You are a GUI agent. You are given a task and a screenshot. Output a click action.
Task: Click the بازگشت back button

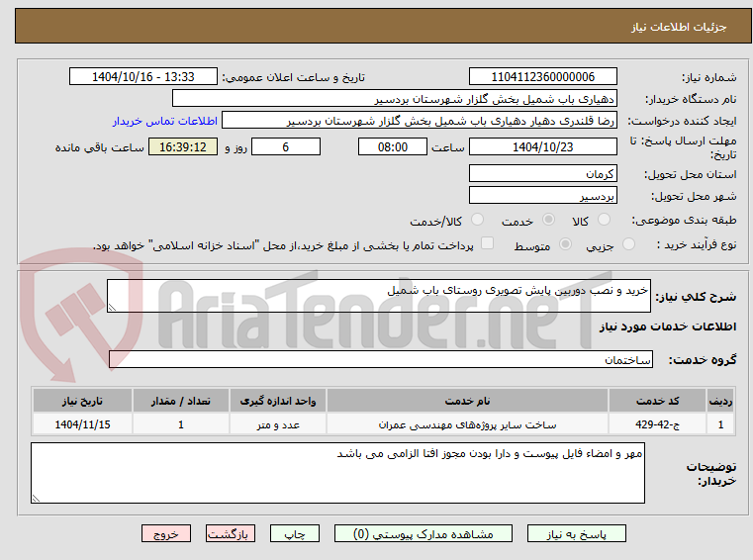point(230,533)
